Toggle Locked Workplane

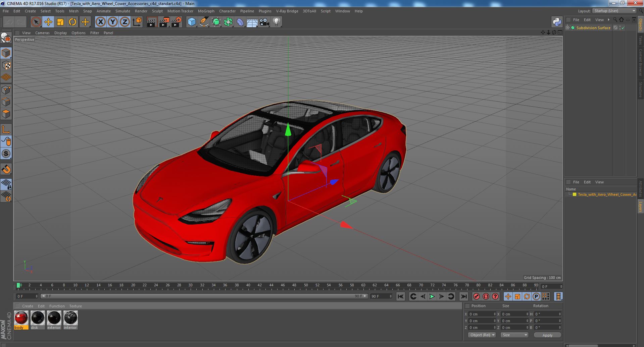pos(6,184)
